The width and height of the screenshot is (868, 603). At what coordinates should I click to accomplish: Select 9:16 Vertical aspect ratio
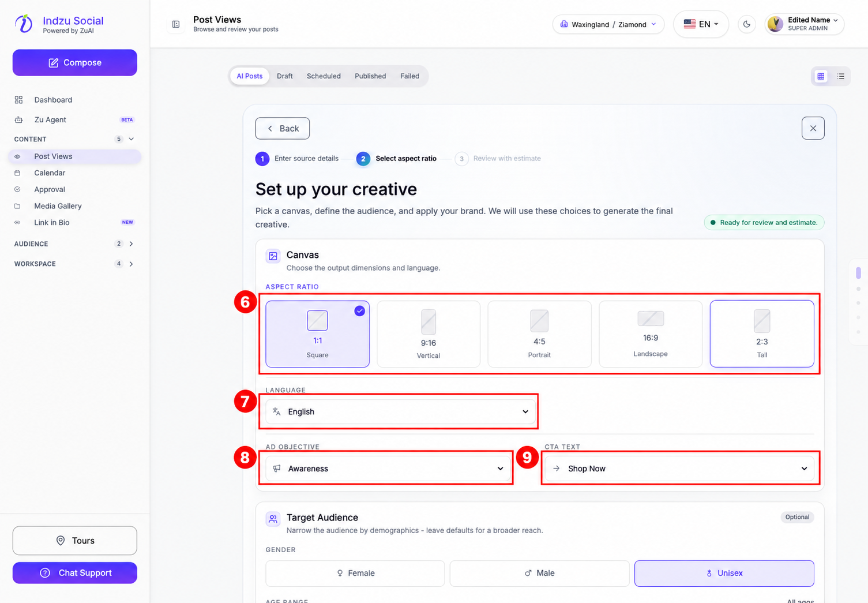click(x=429, y=334)
